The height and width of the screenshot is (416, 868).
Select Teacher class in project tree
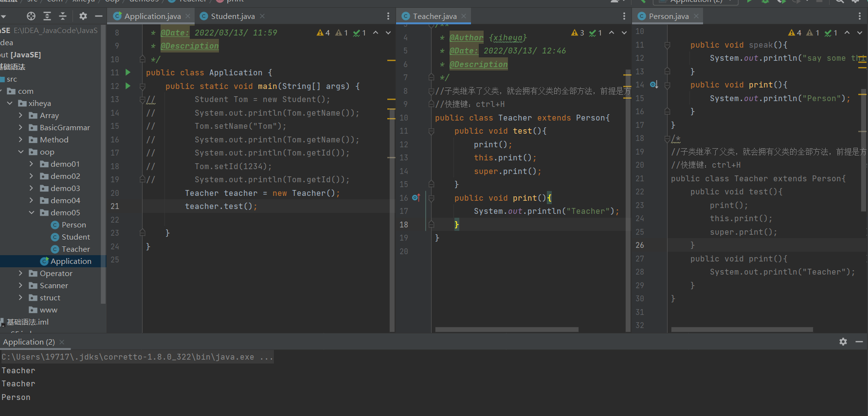pyautogui.click(x=75, y=249)
